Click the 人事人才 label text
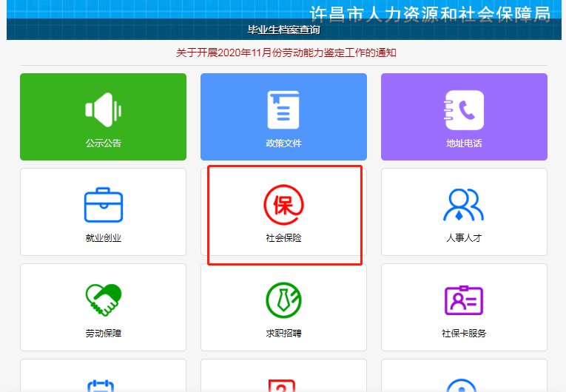The image size is (566, 392). point(464,238)
